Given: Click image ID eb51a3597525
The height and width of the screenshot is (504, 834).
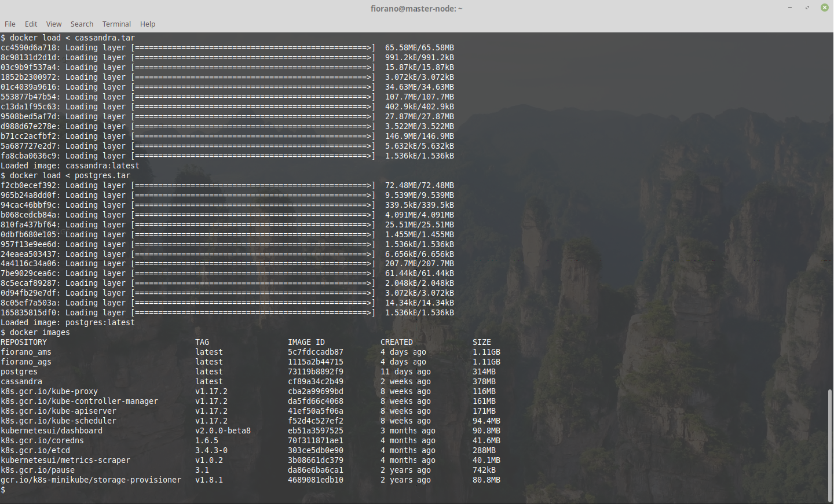Looking at the screenshot, I should 316,431.
